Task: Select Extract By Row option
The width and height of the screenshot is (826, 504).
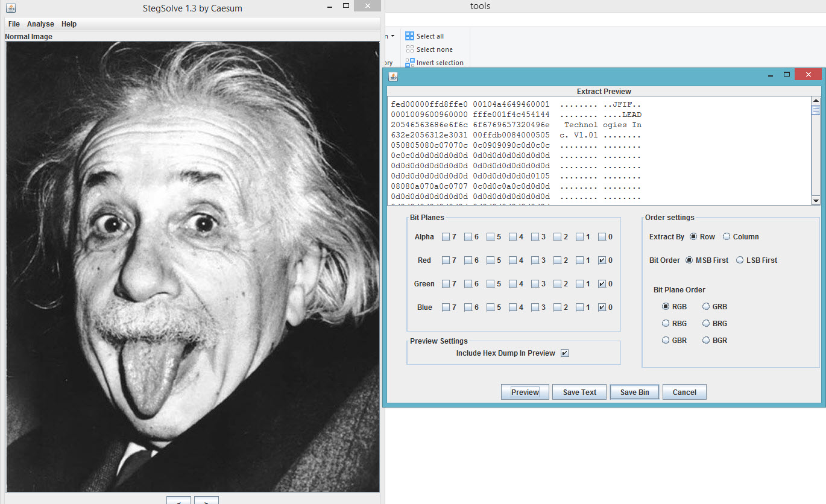Action: pos(693,237)
